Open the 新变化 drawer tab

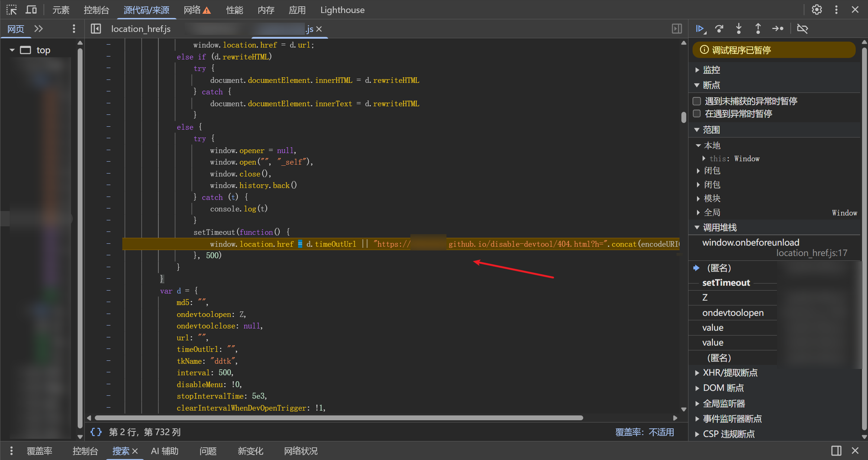251,451
